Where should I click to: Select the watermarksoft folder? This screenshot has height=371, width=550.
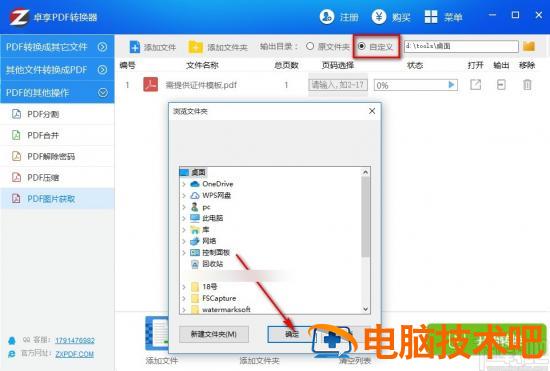pyautogui.click(x=226, y=309)
